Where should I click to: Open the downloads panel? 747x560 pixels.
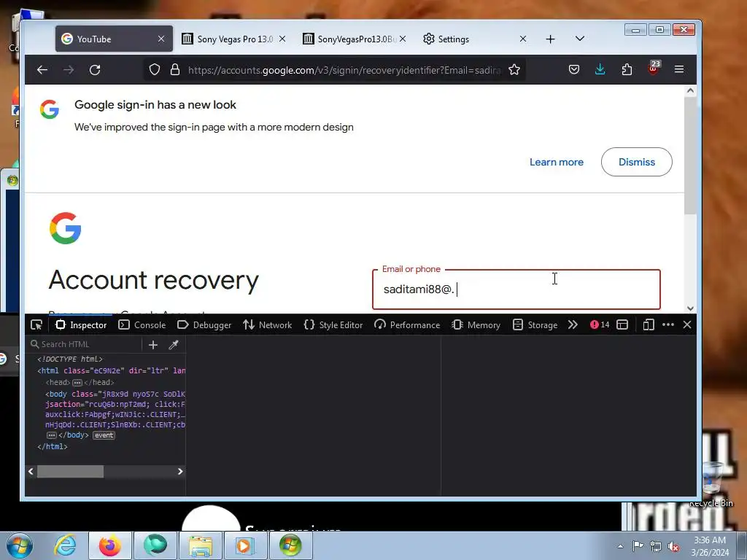tap(600, 70)
